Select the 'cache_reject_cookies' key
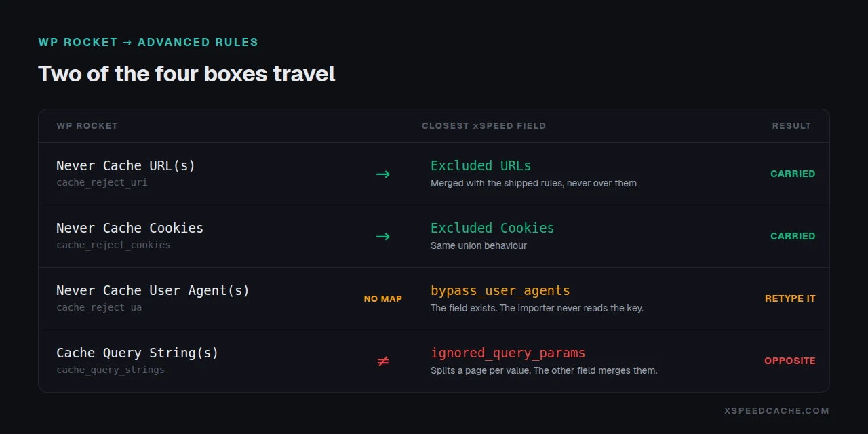 (113, 245)
